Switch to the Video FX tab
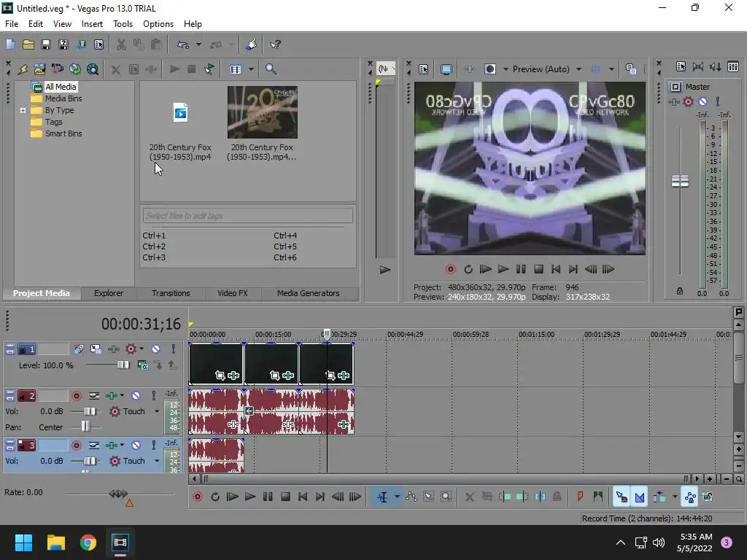 (x=233, y=293)
